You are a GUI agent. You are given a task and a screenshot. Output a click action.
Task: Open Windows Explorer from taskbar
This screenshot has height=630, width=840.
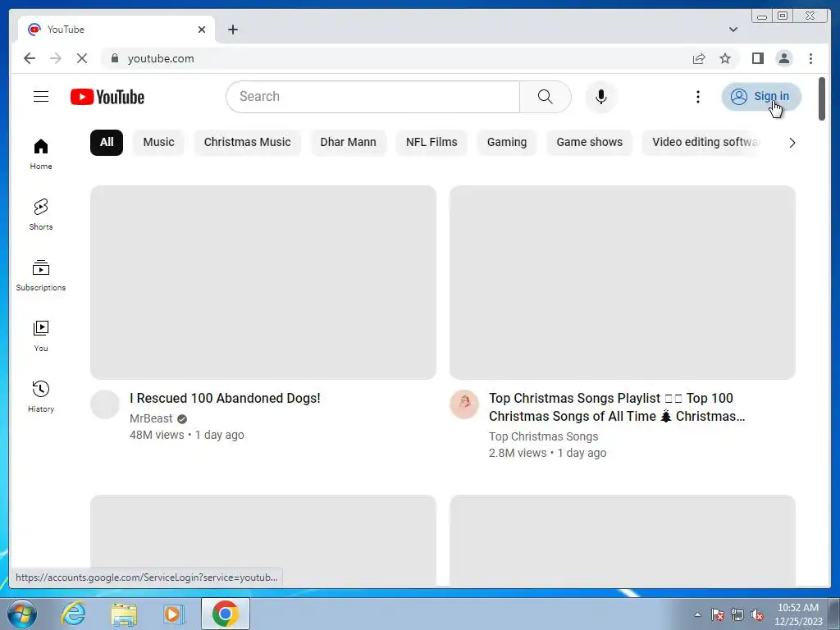124,614
